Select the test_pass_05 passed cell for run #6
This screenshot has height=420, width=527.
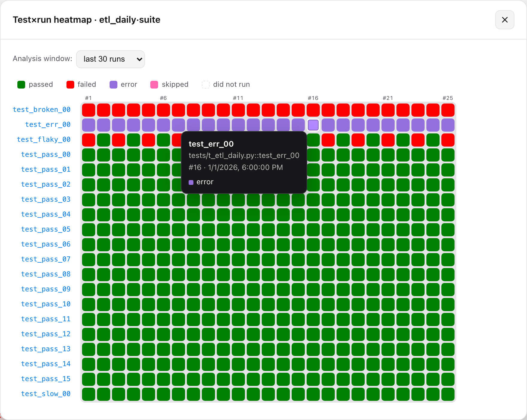(x=163, y=230)
